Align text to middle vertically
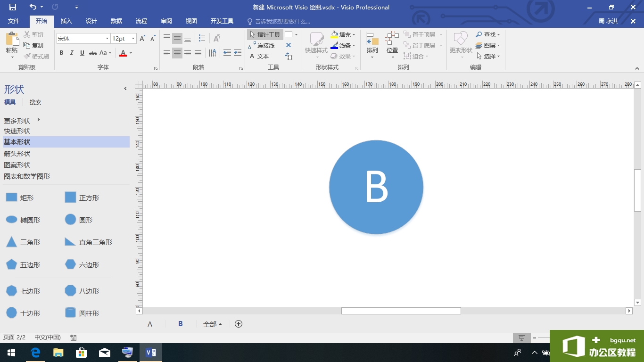Viewport: 644px width, 362px height. tap(177, 38)
